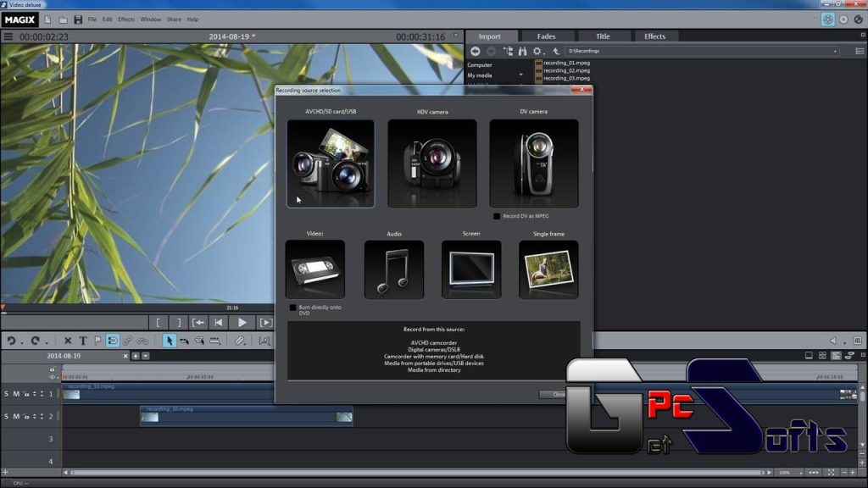Set a chapter marker flag
This screenshot has height=488, width=868.
point(98,341)
